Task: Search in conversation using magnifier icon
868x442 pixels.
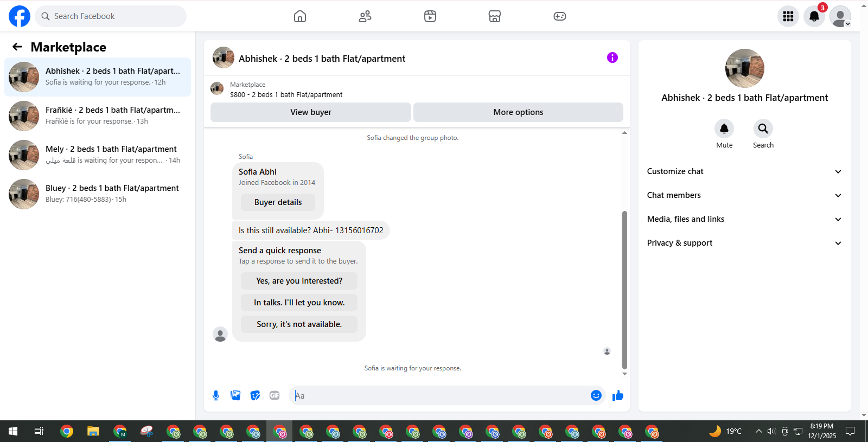Action: click(x=763, y=129)
